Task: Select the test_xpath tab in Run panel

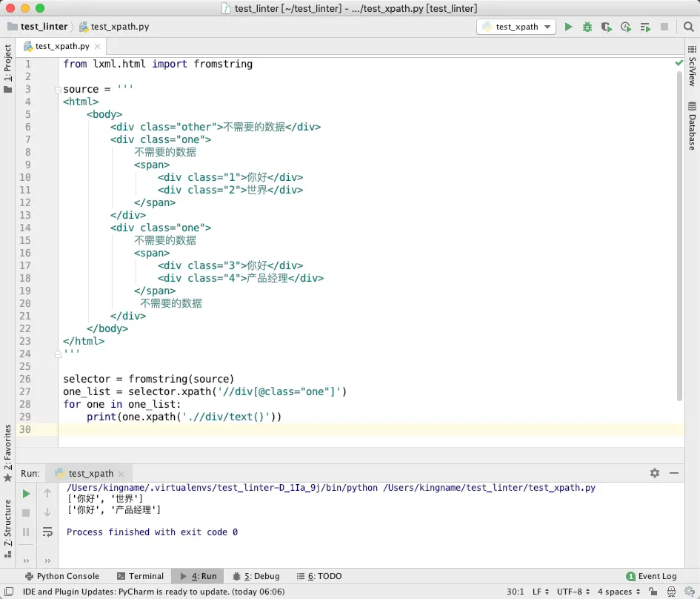Action: [90, 473]
